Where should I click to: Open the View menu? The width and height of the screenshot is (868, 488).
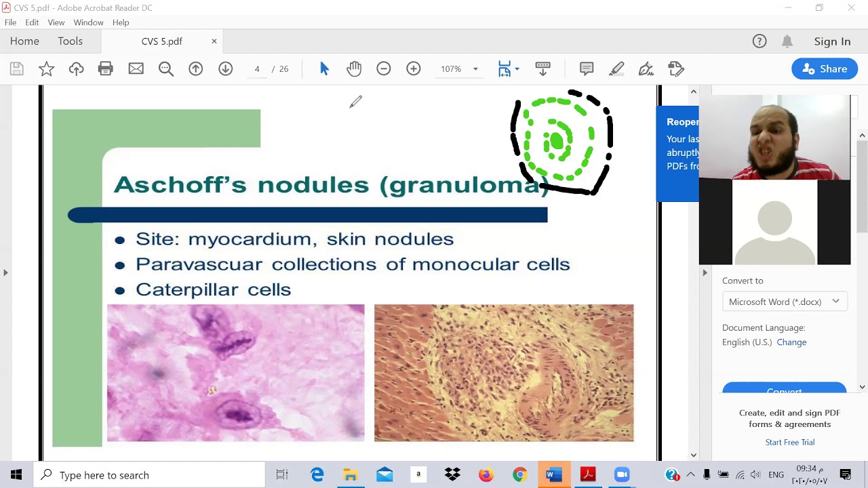coord(56,22)
